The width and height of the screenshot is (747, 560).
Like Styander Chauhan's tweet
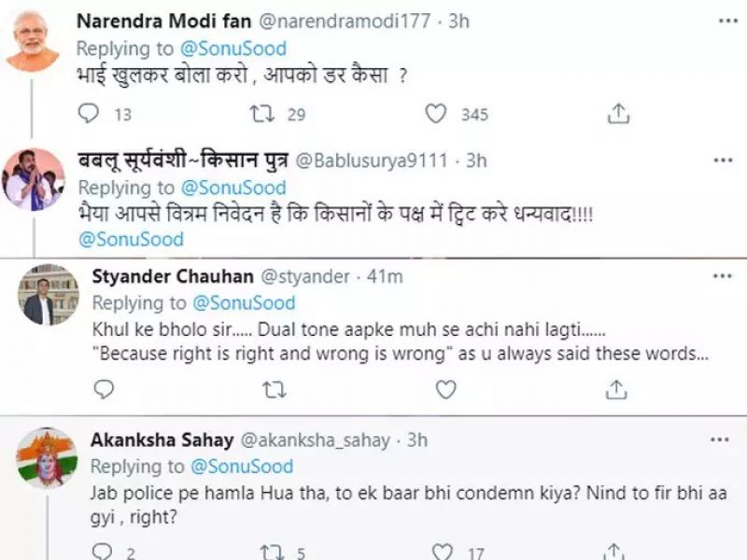[444, 386]
